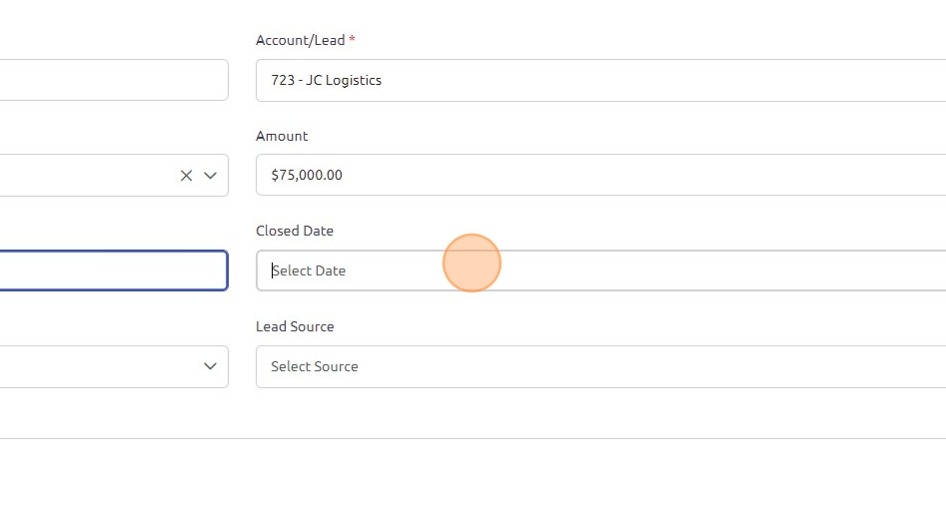Click into the Amount field
Viewport: 946px width, 528px height.
pos(600,175)
